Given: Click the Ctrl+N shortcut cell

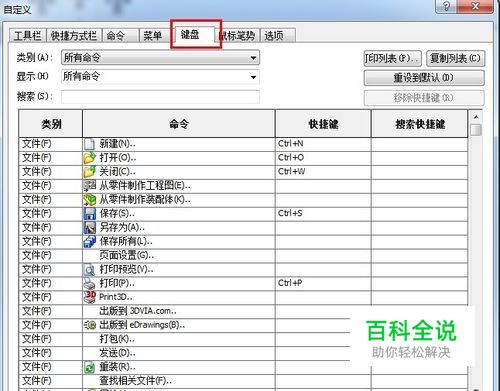Looking at the screenshot, I should pyautogui.click(x=323, y=144).
